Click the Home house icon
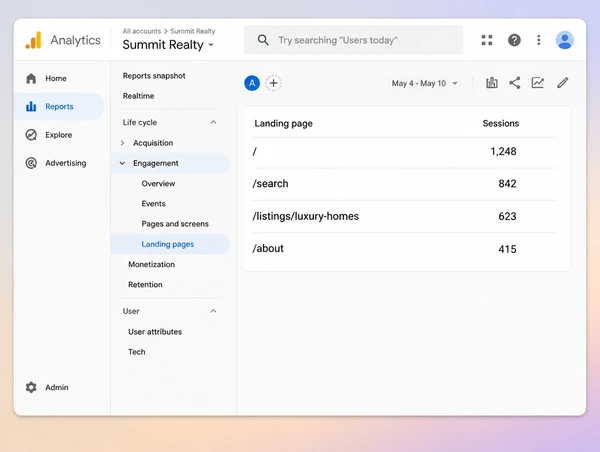 31,78
